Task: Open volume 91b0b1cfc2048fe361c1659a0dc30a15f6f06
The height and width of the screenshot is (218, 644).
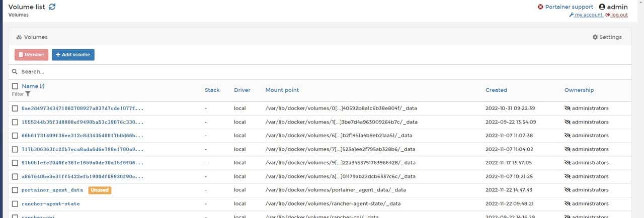Action: [x=83, y=163]
